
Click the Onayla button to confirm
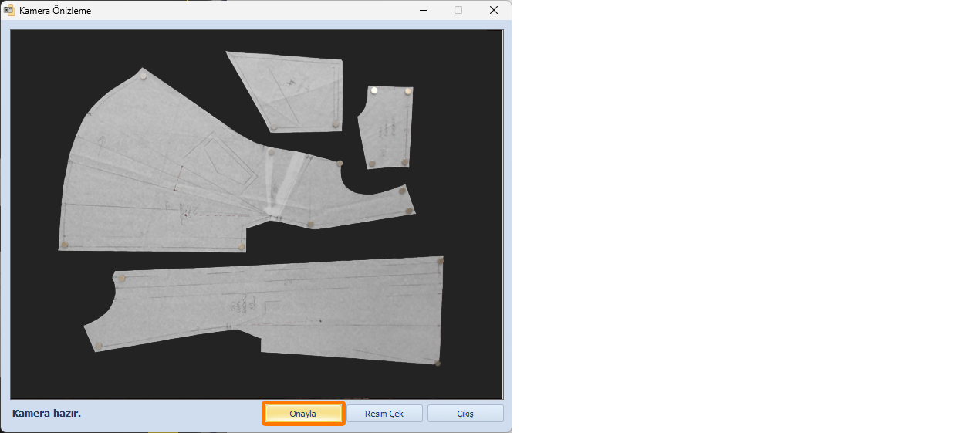tap(302, 414)
